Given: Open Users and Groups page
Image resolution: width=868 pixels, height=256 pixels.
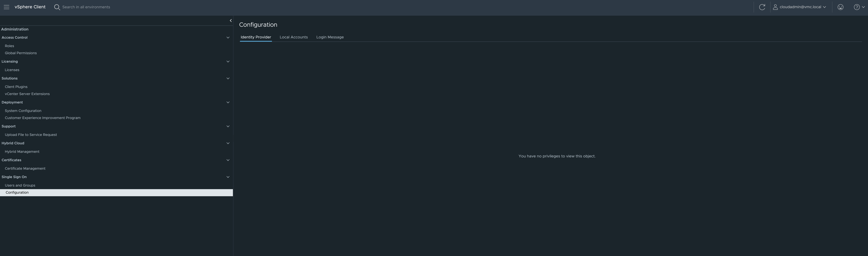Looking at the screenshot, I should (x=20, y=185).
